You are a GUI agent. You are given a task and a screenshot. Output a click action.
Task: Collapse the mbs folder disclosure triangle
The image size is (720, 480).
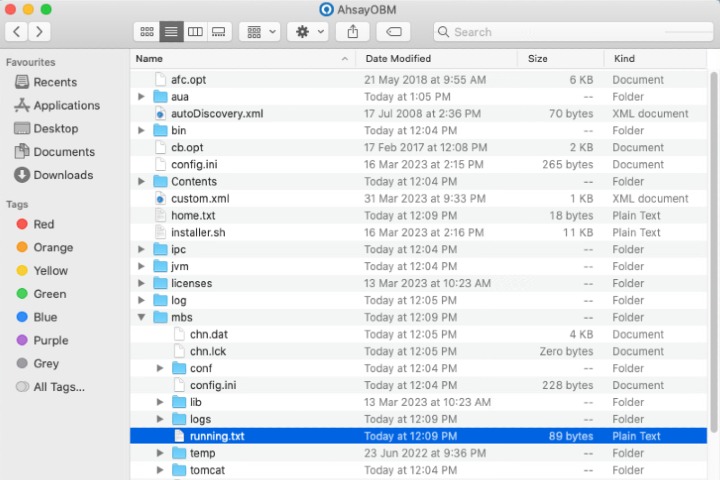point(141,318)
